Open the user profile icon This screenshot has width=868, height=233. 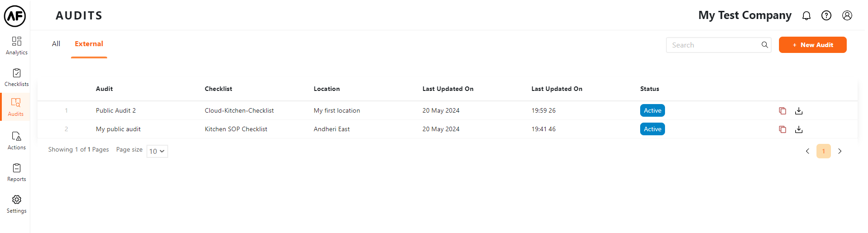click(x=847, y=16)
